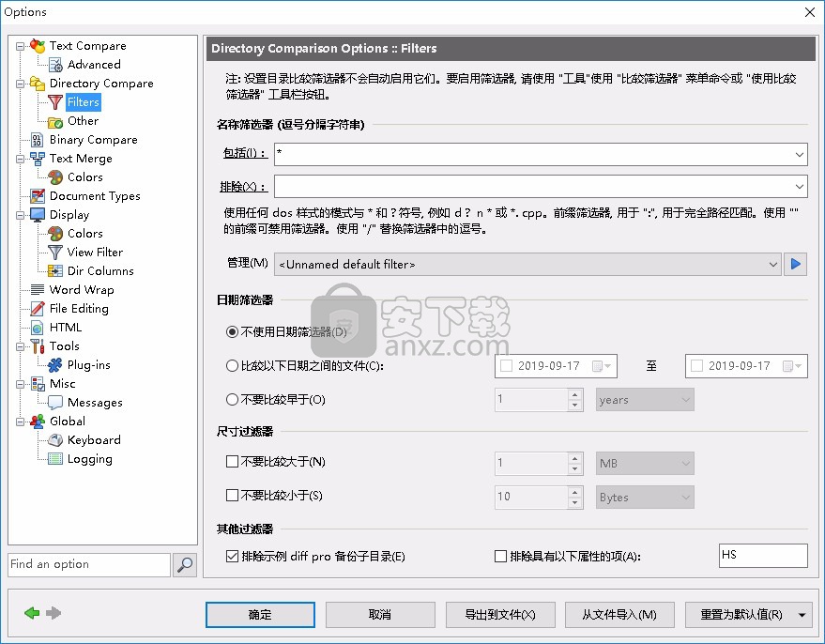825x644 pixels.
Task: Open the Keyboard options page
Action: 94,440
